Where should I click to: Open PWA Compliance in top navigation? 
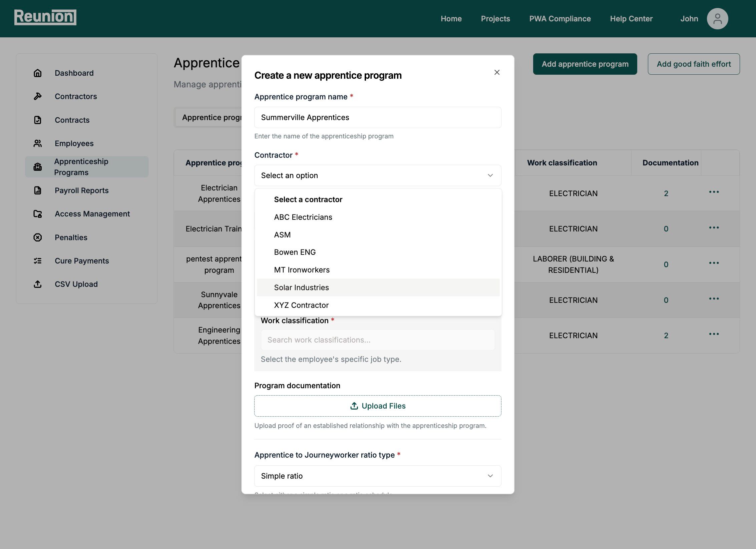pos(560,19)
